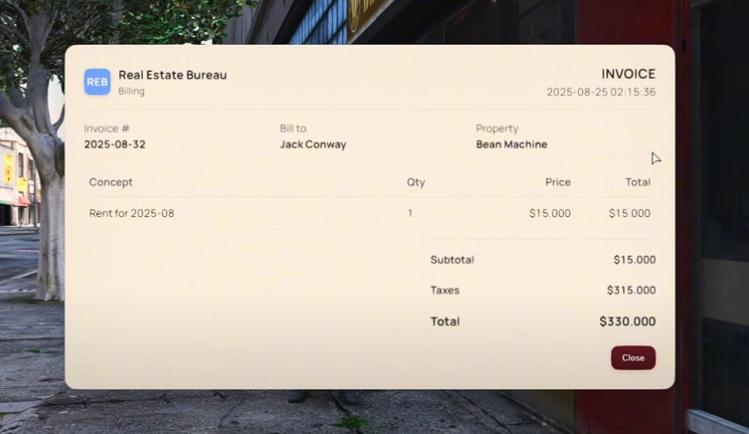Click the Bill to label
The image size is (749, 434).
(293, 128)
